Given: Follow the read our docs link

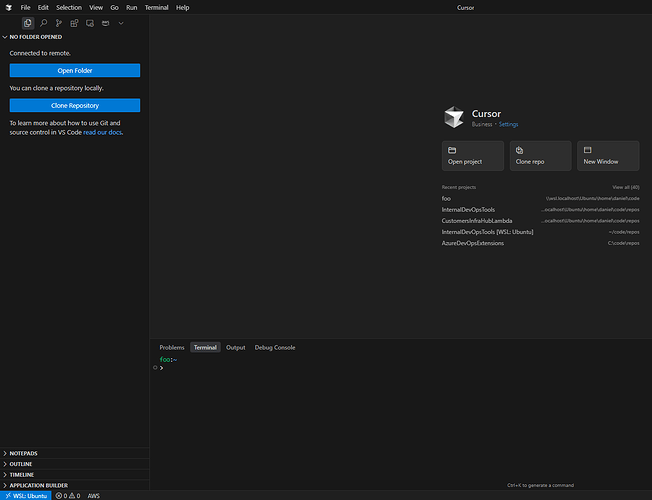Looking at the screenshot, I should 102,132.
